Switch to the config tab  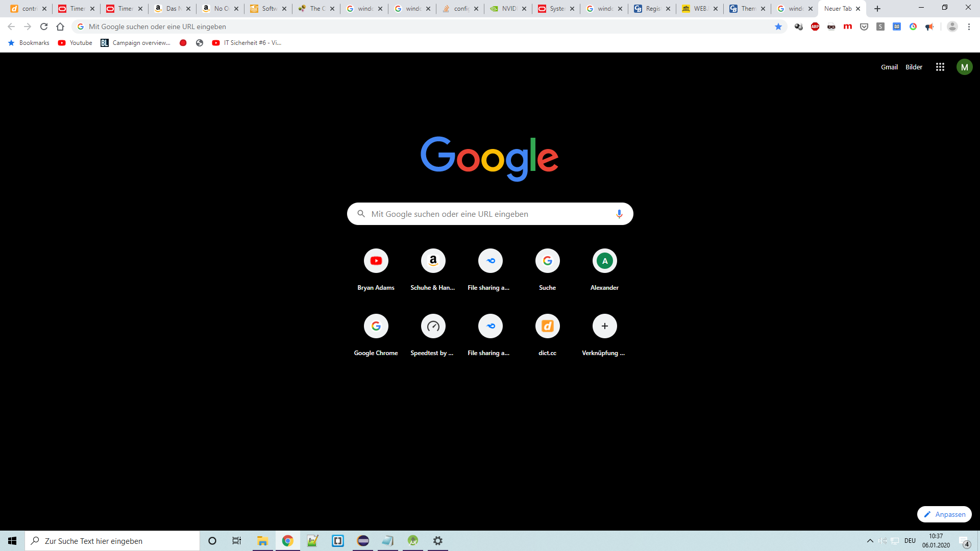point(460,9)
